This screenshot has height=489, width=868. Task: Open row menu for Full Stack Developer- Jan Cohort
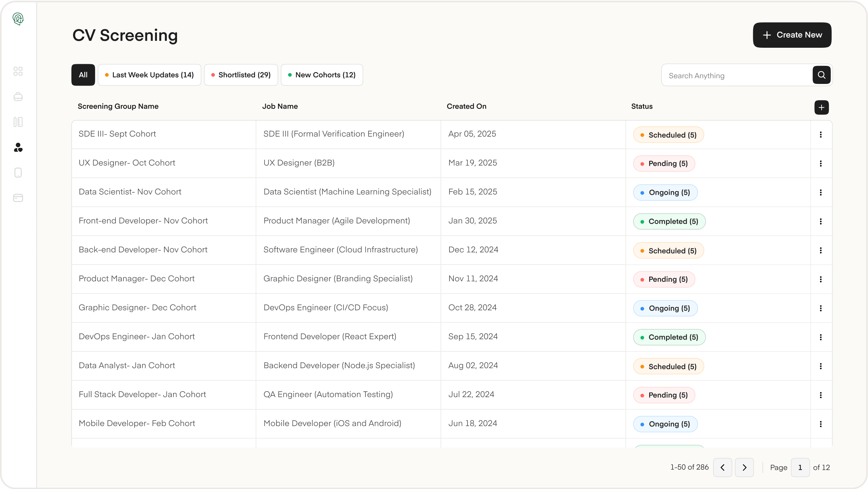(821, 395)
